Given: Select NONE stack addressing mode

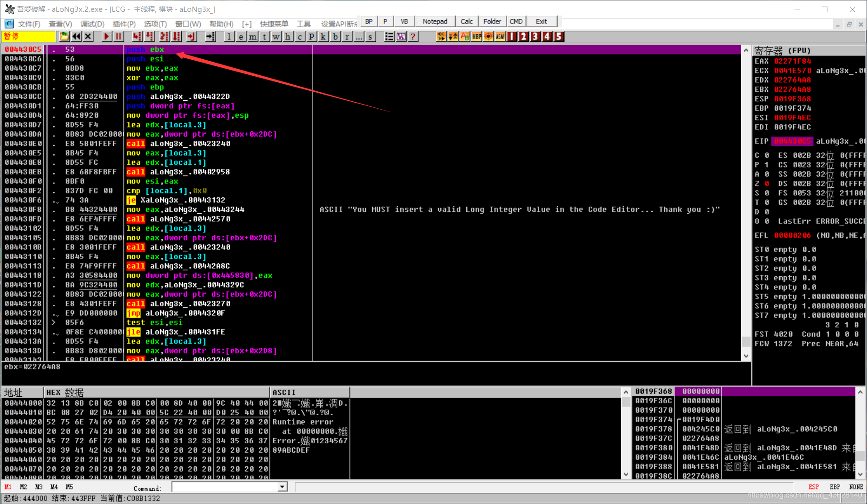Looking at the screenshot, I should [x=856, y=487].
